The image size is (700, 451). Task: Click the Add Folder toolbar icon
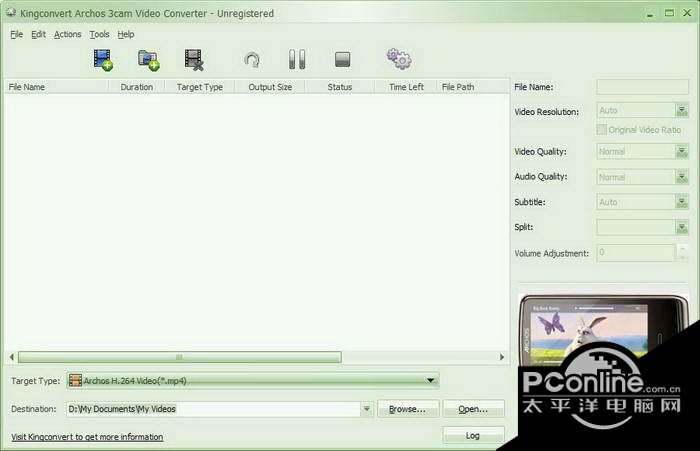[149, 60]
